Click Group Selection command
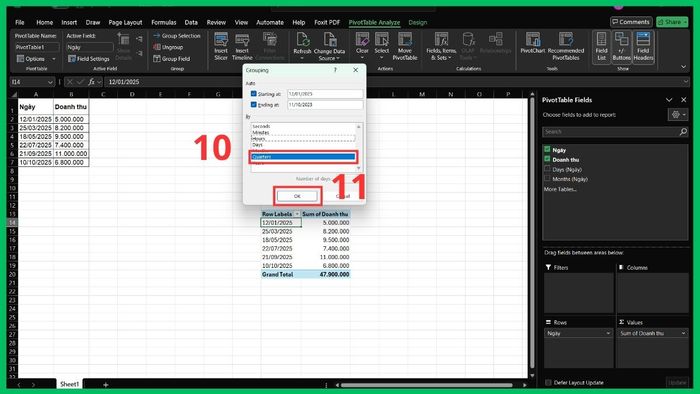The width and height of the screenshot is (700, 394). click(x=177, y=36)
